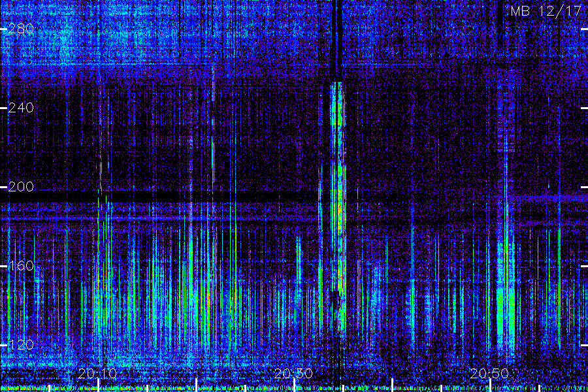
Task: Click the 20:30 time axis label
Action: pos(293,374)
